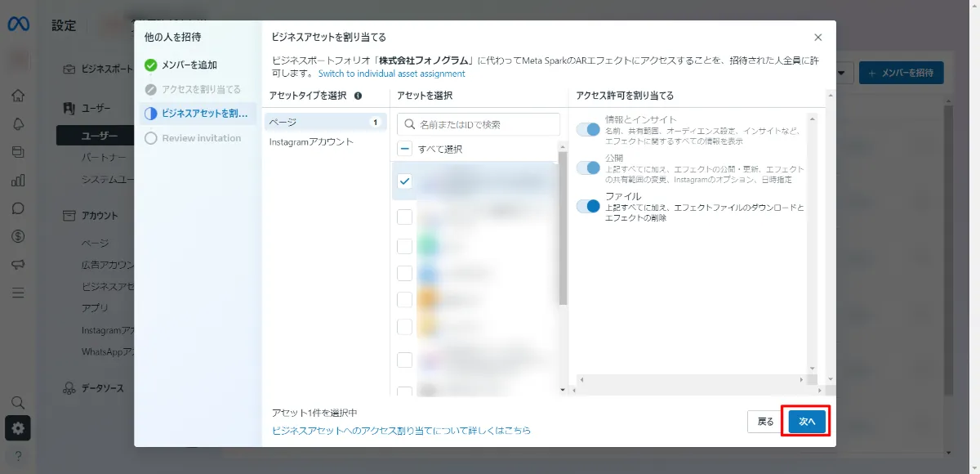Viewport: 980px width, 474px height.
Task: Check the box next to orange avatar asset
Action: (x=404, y=300)
